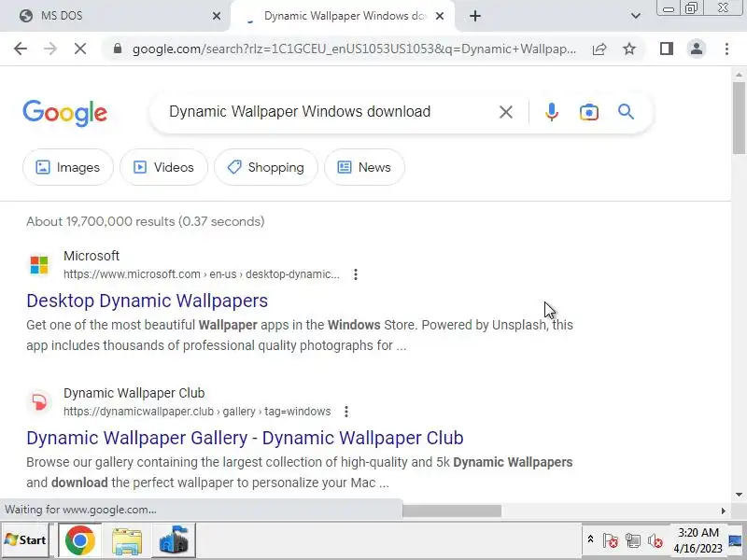Close the Dynamic Wallpaper search tab

tap(440, 16)
